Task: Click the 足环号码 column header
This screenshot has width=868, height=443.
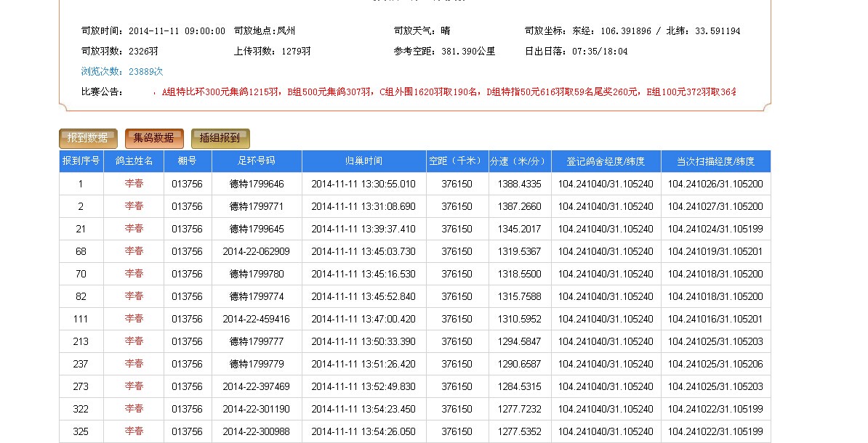Action: [x=257, y=161]
